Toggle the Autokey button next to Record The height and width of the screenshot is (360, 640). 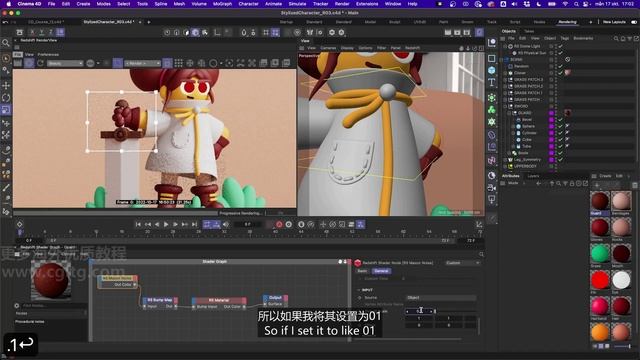coord(289,224)
